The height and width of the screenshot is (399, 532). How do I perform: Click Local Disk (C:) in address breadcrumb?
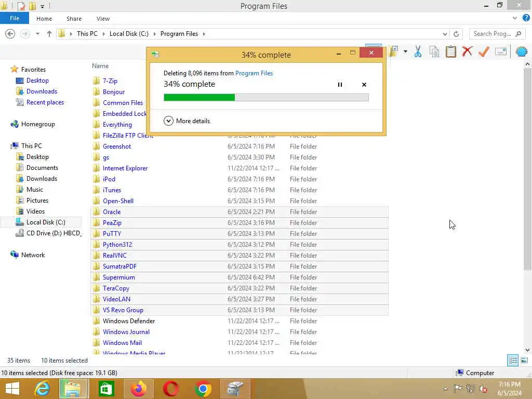129,34
